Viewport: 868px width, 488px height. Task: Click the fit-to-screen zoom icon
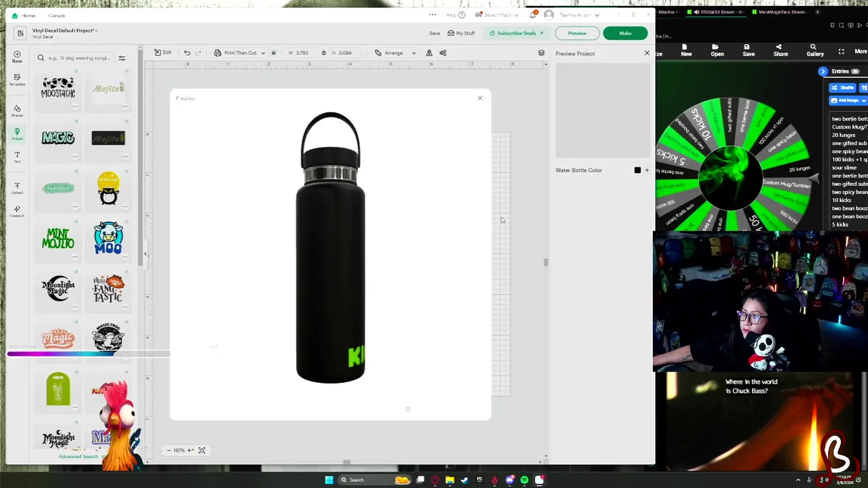point(201,450)
